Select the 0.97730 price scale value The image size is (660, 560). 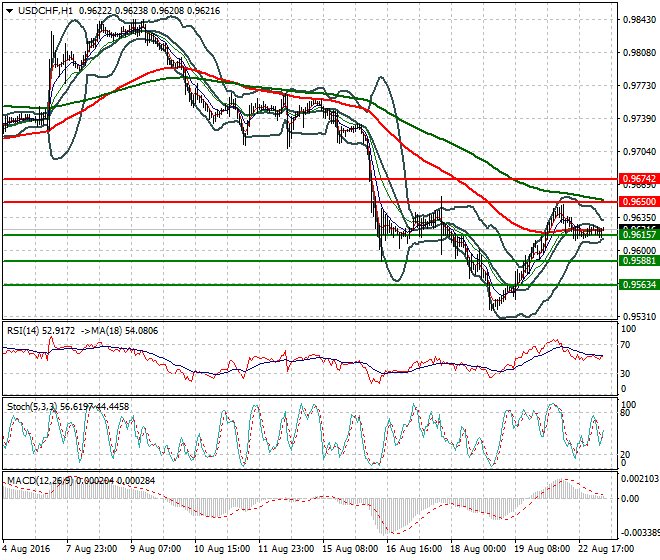tap(639, 86)
